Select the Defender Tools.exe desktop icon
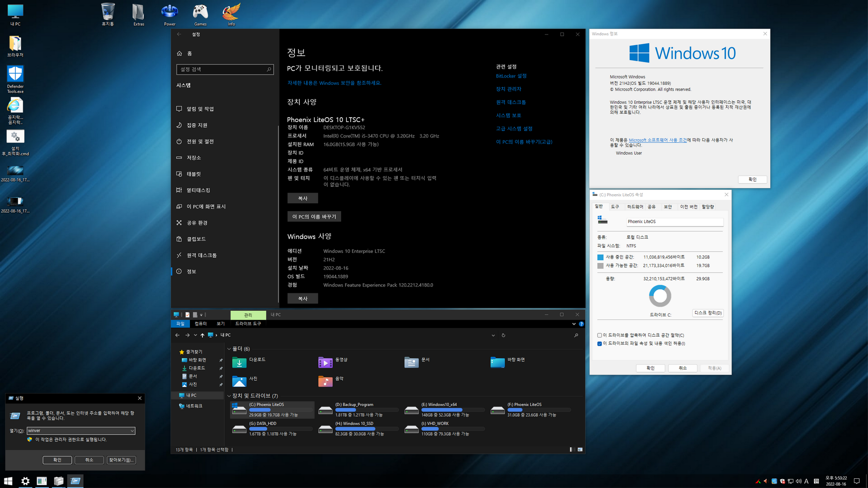 [15, 79]
